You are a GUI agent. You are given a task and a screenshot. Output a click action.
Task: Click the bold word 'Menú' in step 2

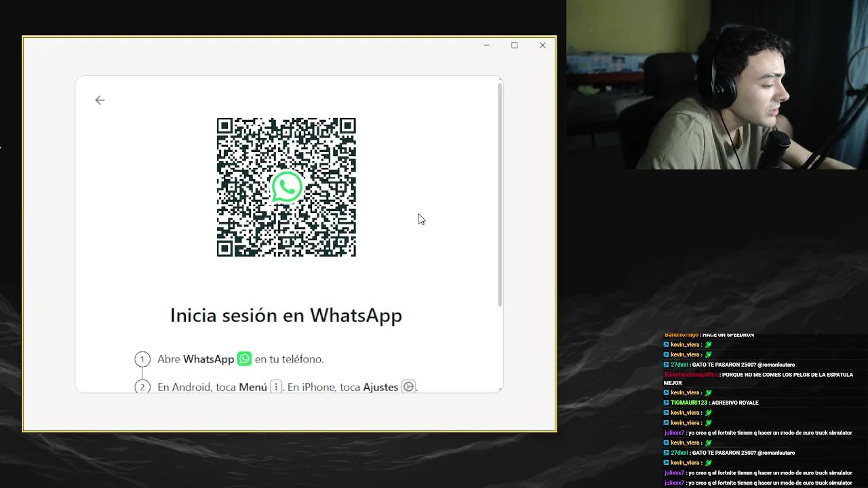[253, 387]
